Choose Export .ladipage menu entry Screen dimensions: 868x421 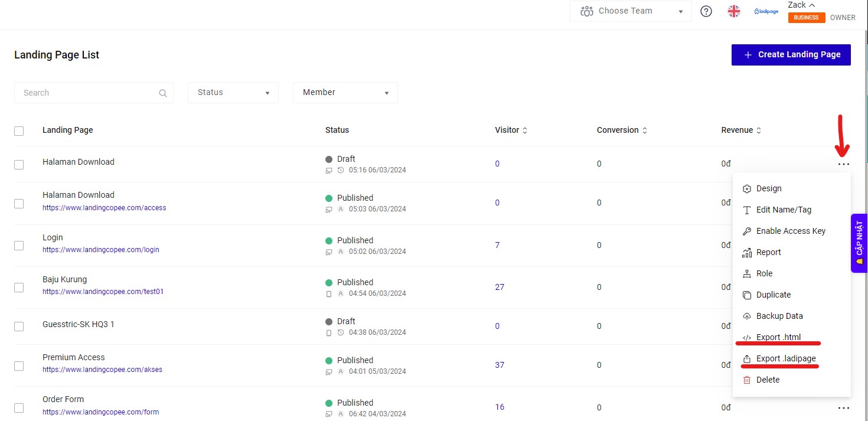point(791,359)
